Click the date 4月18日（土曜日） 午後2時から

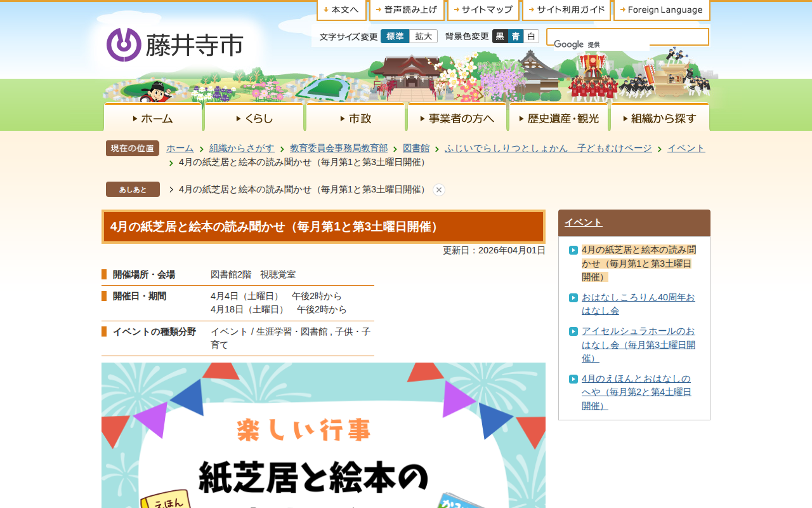(x=278, y=309)
